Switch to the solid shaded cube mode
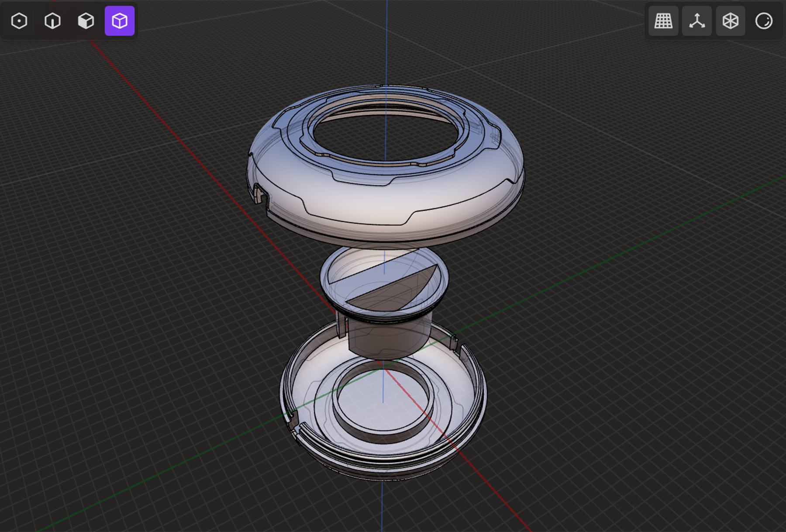 (x=86, y=21)
